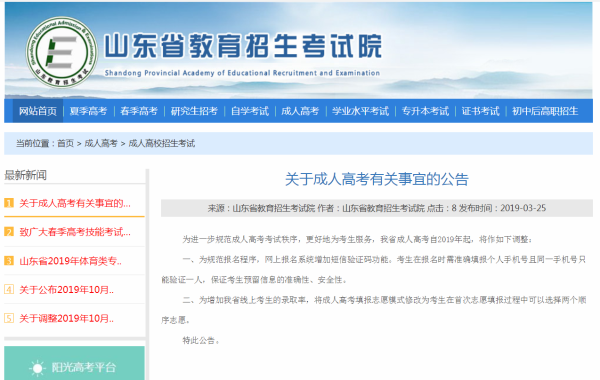Select 学业水平考试 in the navigation

point(360,111)
